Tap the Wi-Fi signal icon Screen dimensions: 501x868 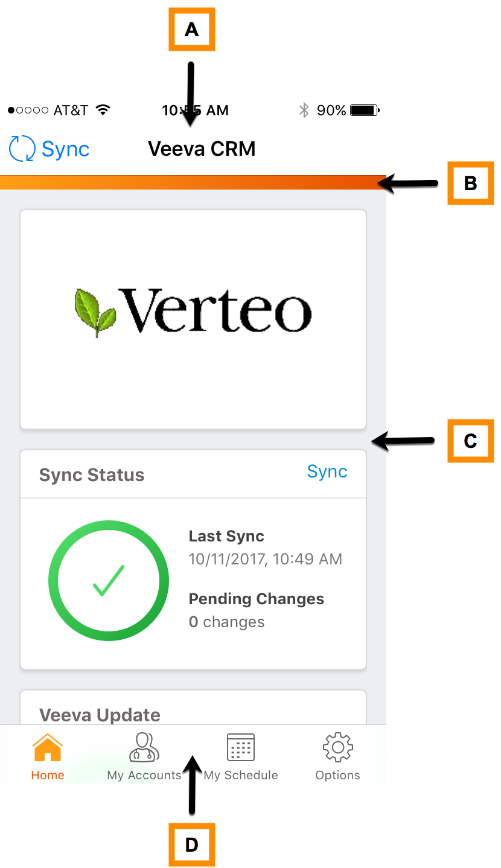pyautogui.click(x=103, y=110)
